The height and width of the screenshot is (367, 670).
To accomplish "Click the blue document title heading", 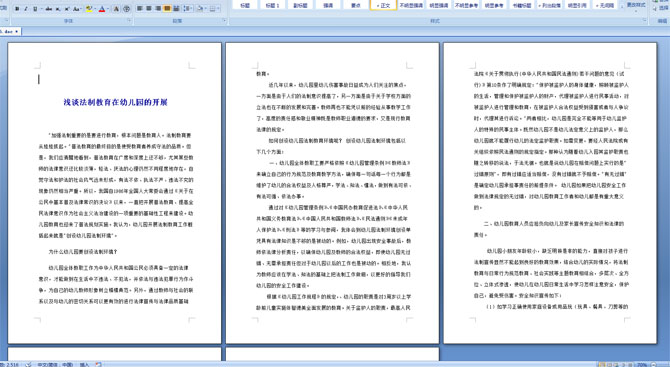I will point(115,102).
